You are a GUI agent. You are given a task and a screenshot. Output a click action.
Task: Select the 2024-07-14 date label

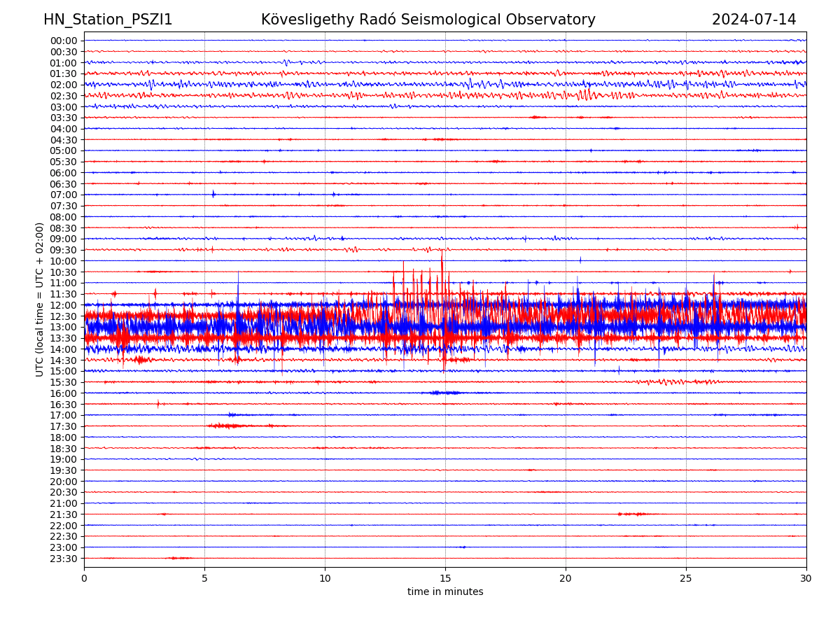(x=754, y=20)
